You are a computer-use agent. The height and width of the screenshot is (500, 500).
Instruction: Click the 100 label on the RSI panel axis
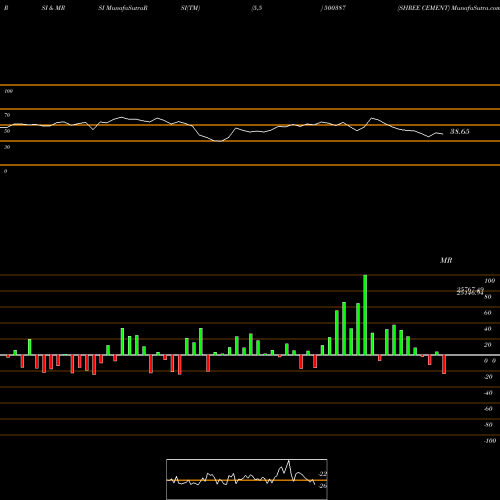point(8,91)
